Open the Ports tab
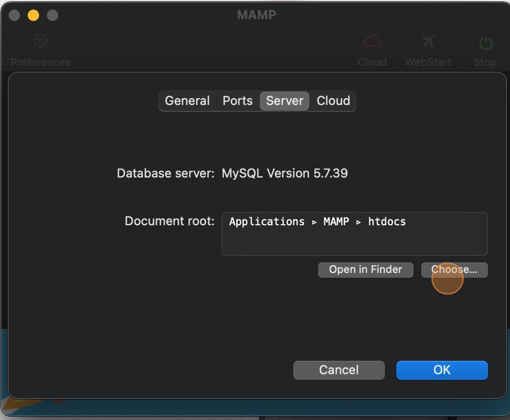This screenshot has width=510, height=420. (x=237, y=101)
